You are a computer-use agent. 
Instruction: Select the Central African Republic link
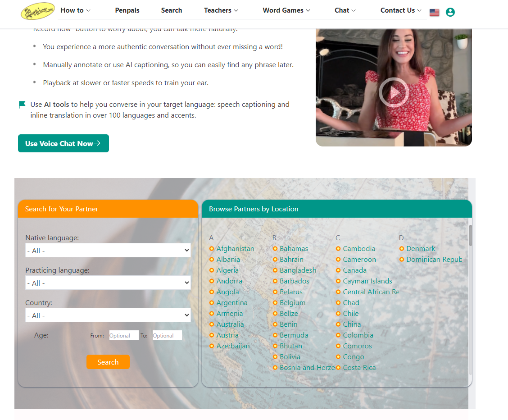[x=371, y=292]
